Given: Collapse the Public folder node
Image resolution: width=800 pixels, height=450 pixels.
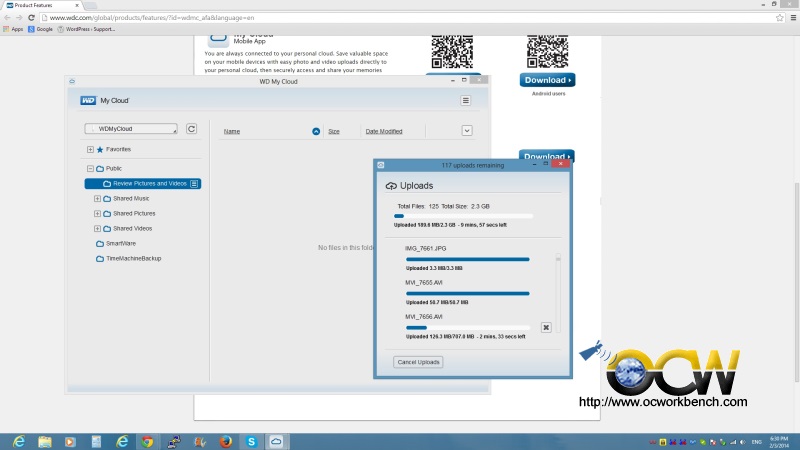Looking at the screenshot, I should (x=90, y=168).
